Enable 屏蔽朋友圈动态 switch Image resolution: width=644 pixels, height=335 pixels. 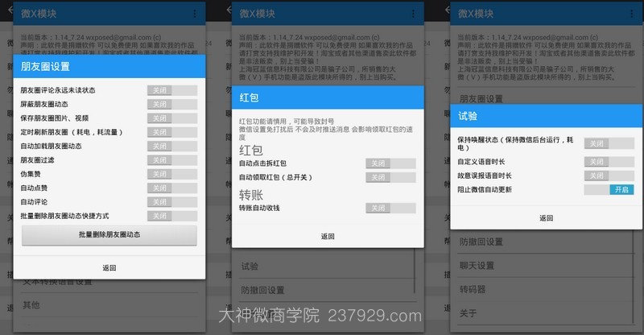(171, 104)
